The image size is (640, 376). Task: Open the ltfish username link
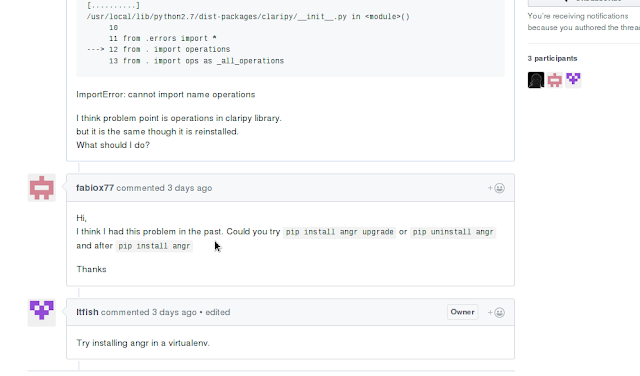[87, 312]
